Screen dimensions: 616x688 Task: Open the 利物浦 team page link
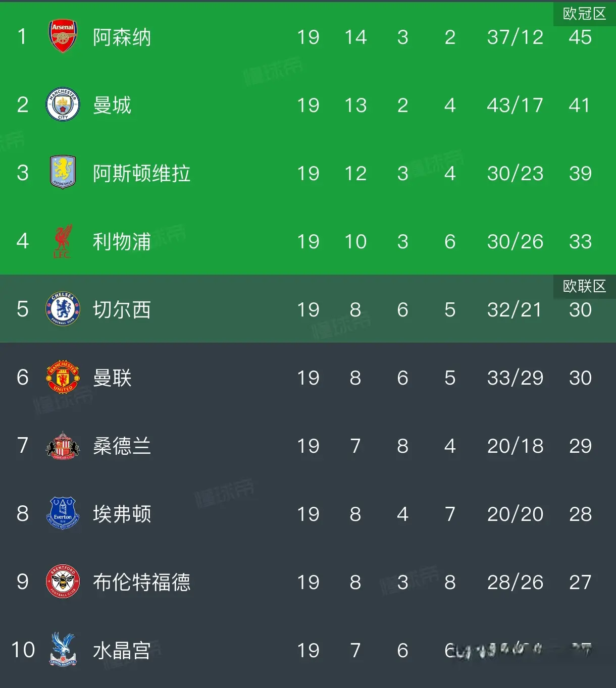(122, 242)
